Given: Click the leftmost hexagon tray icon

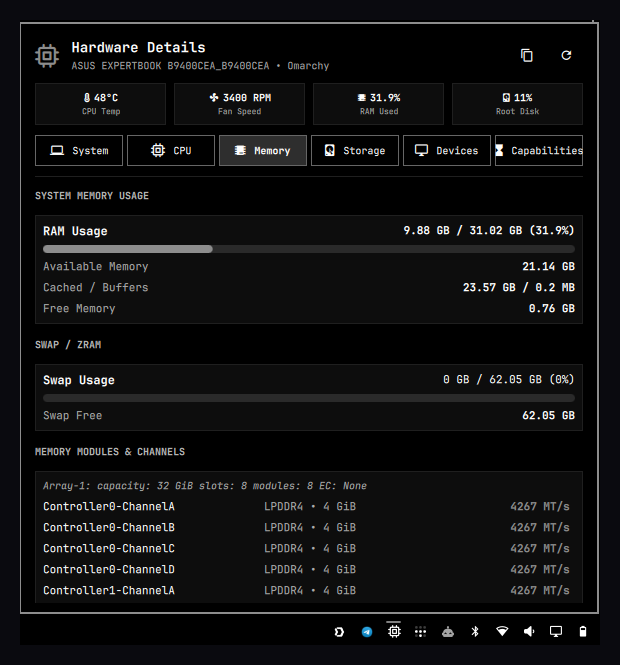Looking at the screenshot, I should [x=339, y=632].
